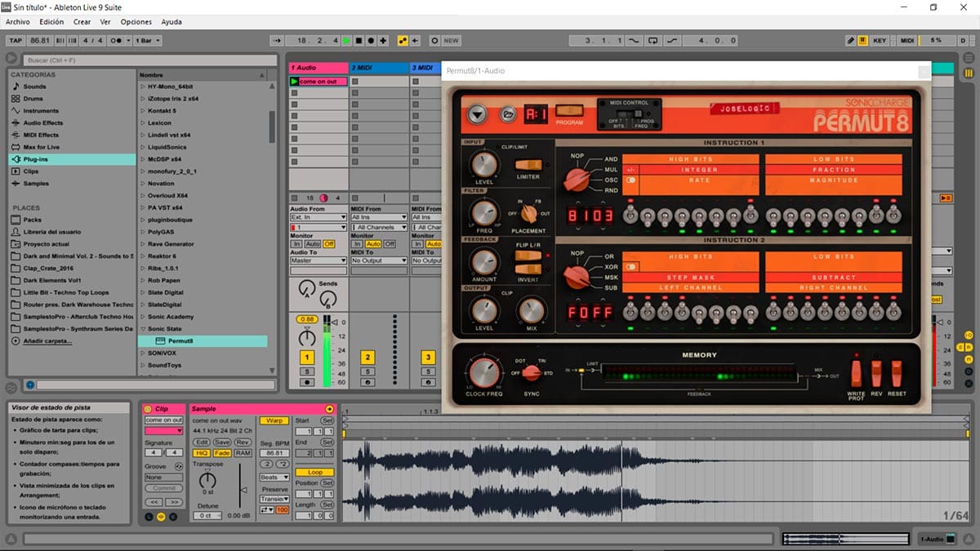Toggle the WRITE PROT switch
Viewport: 980px width, 551px height.
coord(857,373)
